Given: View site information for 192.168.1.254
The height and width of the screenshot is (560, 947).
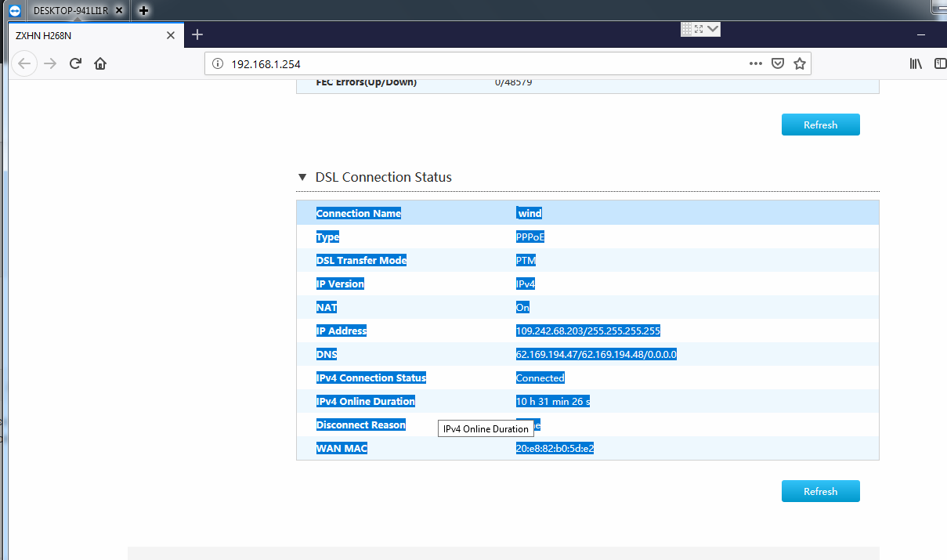Looking at the screenshot, I should point(218,64).
